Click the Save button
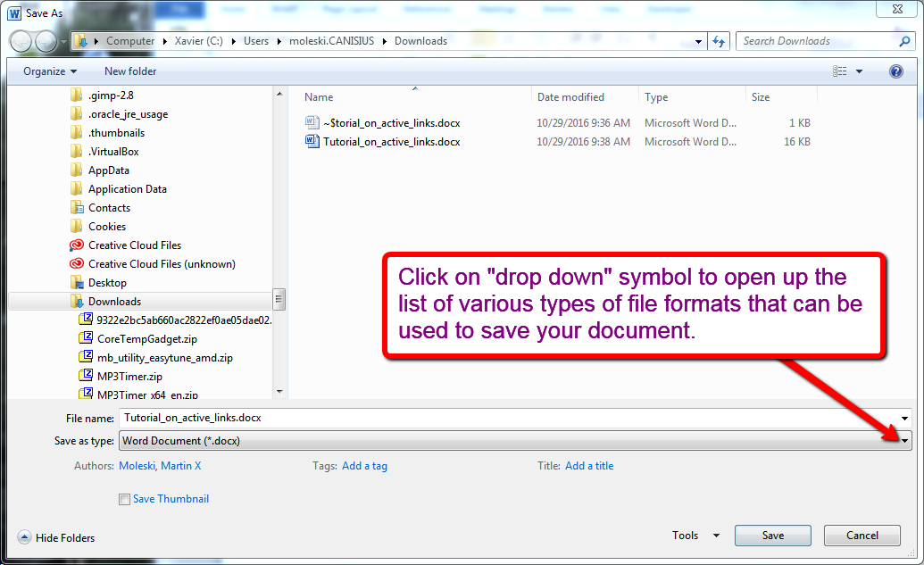Viewport: 924px width, 565px height. pyautogui.click(x=772, y=536)
